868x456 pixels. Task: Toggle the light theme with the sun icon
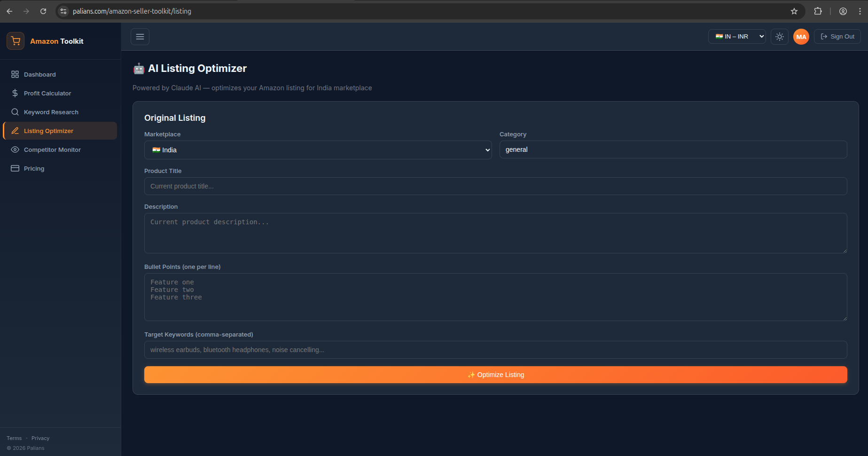pos(779,37)
